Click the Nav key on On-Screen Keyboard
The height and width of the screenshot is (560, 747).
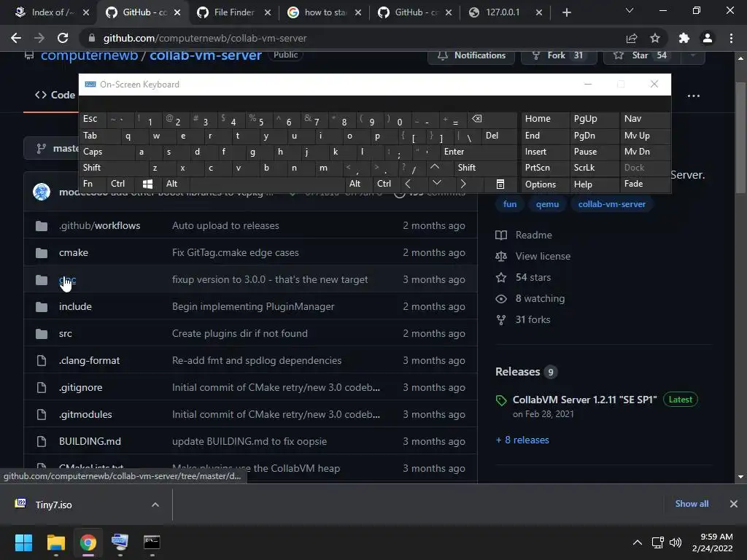tap(644, 119)
